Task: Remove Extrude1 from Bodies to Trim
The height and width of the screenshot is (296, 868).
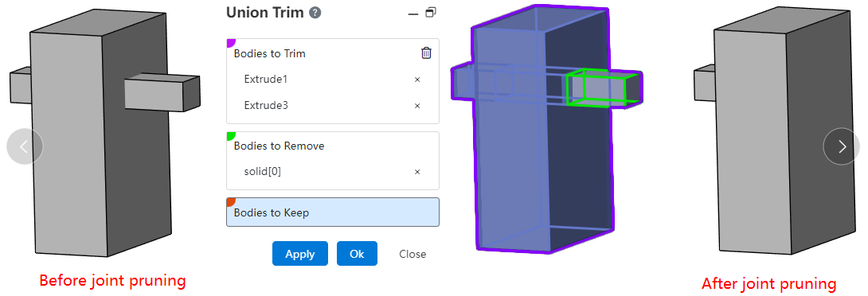Action: (x=417, y=80)
